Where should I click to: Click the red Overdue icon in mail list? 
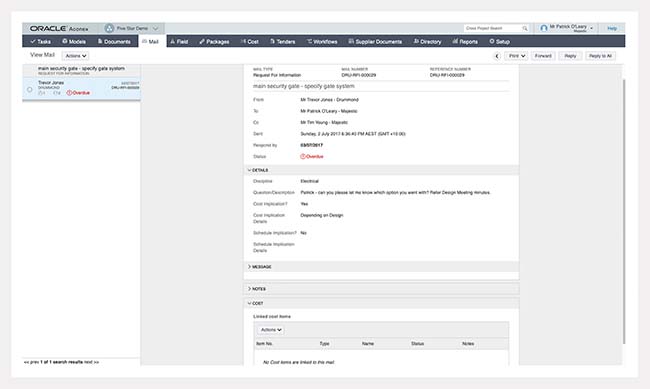click(x=69, y=93)
